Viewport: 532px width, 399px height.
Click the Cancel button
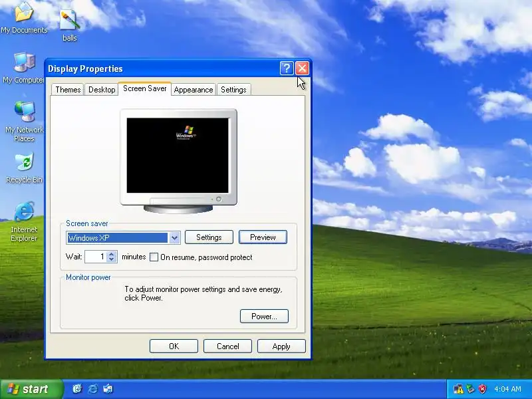click(227, 346)
